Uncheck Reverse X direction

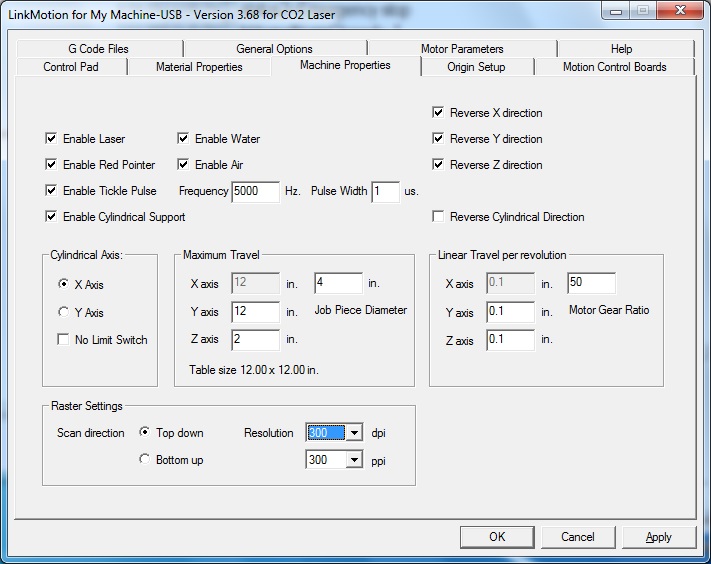pyautogui.click(x=438, y=113)
